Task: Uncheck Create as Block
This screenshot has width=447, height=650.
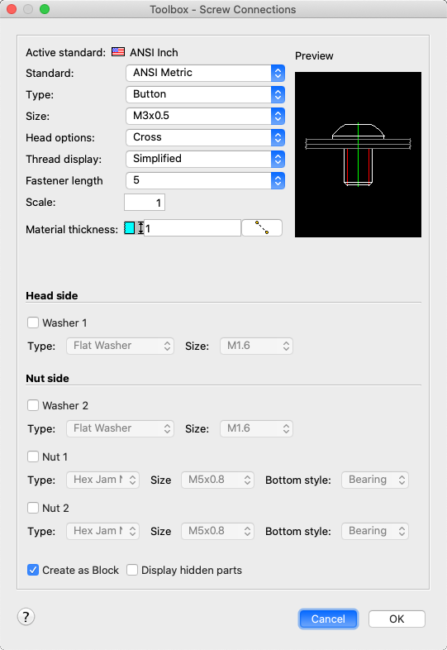Action: coord(33,570)
